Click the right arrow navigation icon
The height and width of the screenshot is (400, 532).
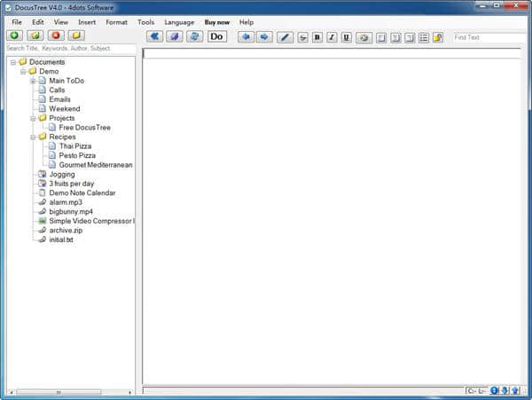[264, 37]
